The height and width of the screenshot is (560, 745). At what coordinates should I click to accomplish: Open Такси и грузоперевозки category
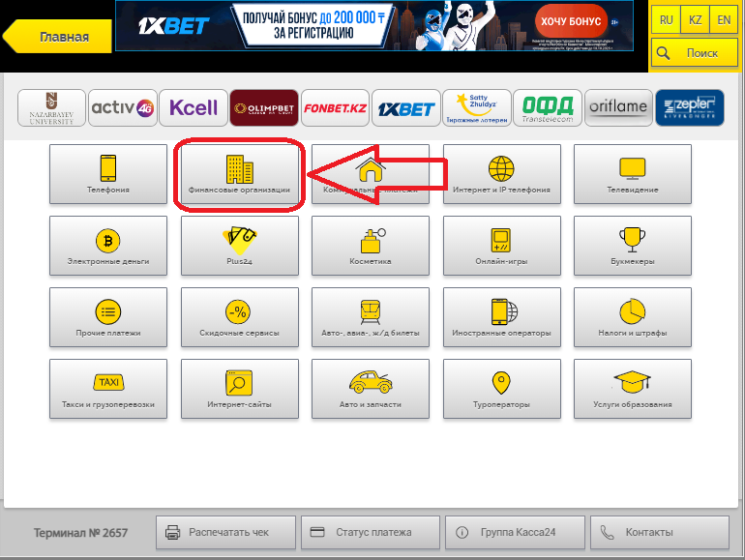107,389
